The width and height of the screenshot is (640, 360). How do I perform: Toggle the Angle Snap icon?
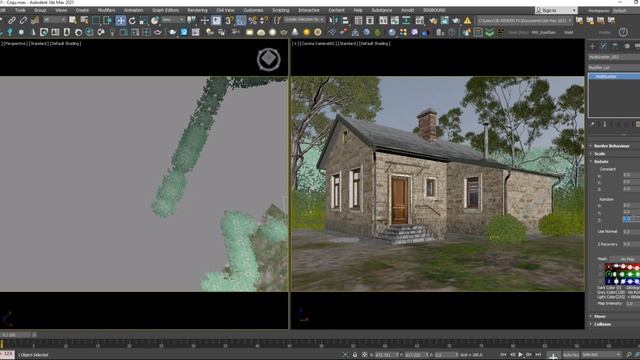click(x=241, y=20)
